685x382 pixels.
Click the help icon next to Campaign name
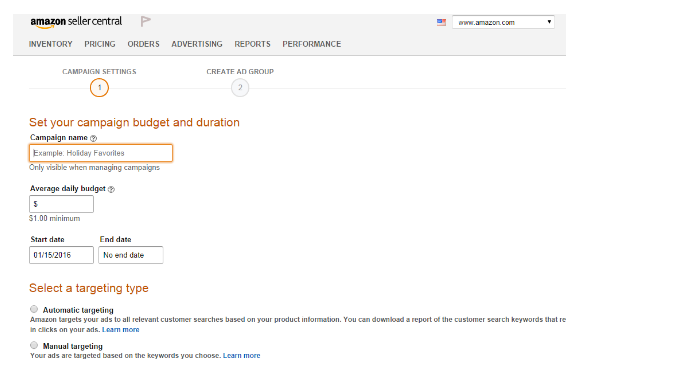pos(93,138)
